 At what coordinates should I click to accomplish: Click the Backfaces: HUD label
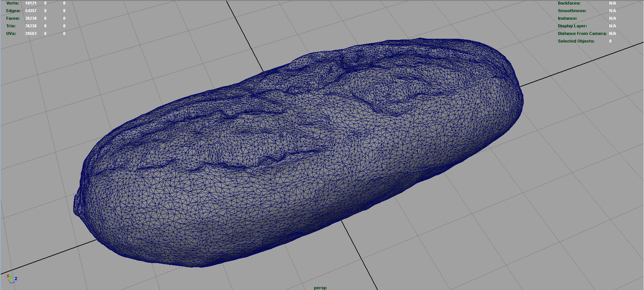569,3
